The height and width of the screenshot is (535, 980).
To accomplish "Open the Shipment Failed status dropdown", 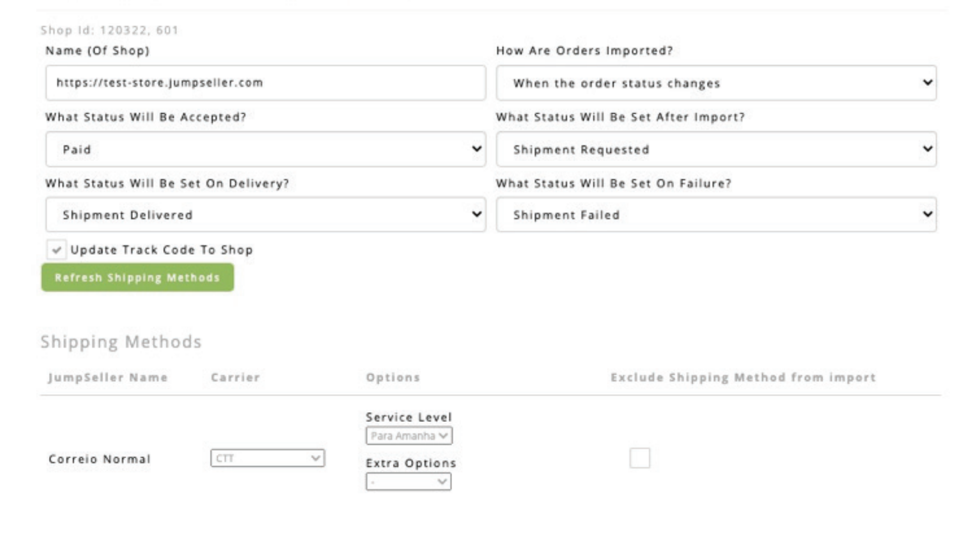I will coord(716,215).
